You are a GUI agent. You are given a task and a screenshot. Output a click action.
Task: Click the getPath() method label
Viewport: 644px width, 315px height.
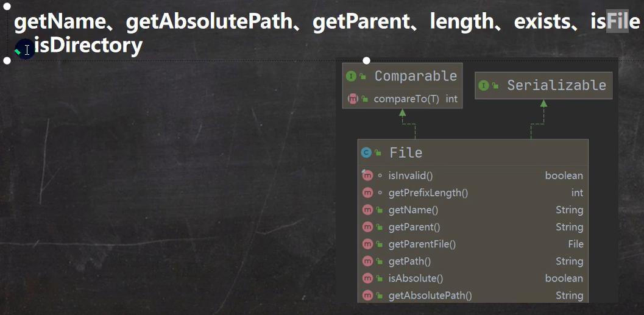click(409, 261)
